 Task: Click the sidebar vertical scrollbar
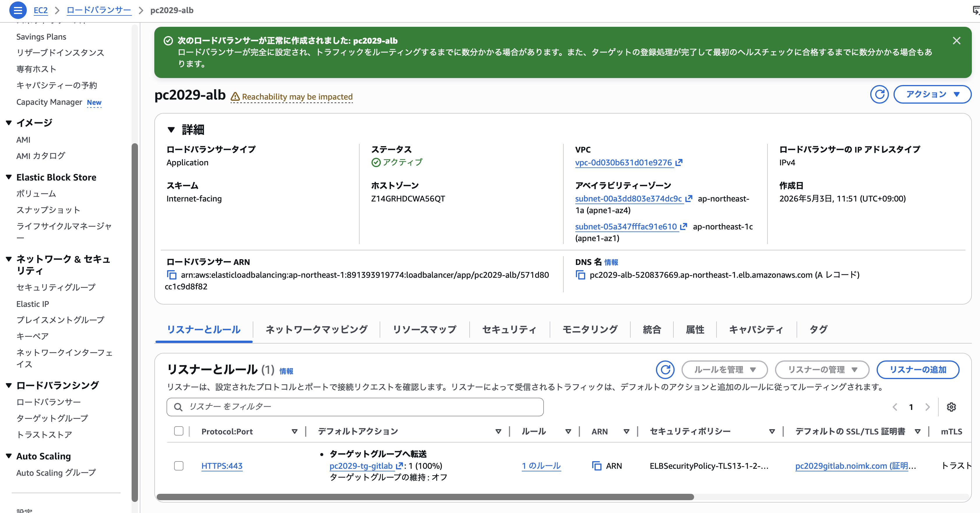(135, 322)
